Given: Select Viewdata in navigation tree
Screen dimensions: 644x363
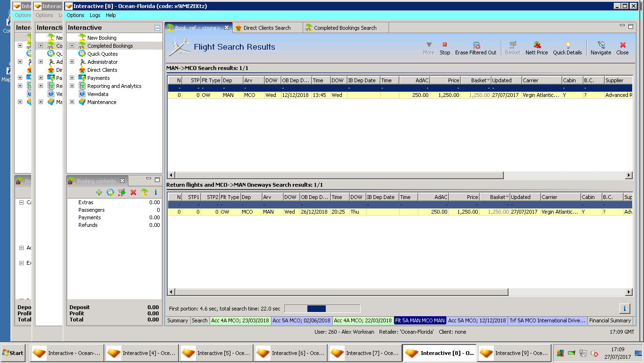Looking at the screenshot, I should point(98,94).
